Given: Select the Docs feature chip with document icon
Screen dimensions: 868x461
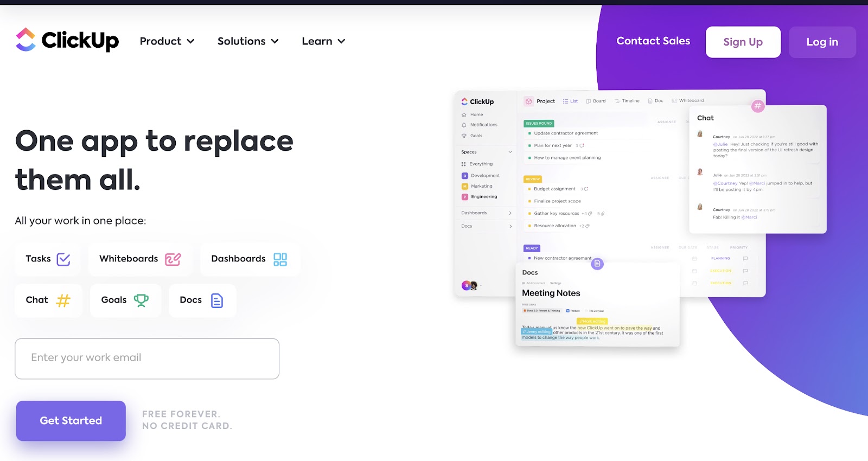Looking at the screenshot, I should point(202,300).
